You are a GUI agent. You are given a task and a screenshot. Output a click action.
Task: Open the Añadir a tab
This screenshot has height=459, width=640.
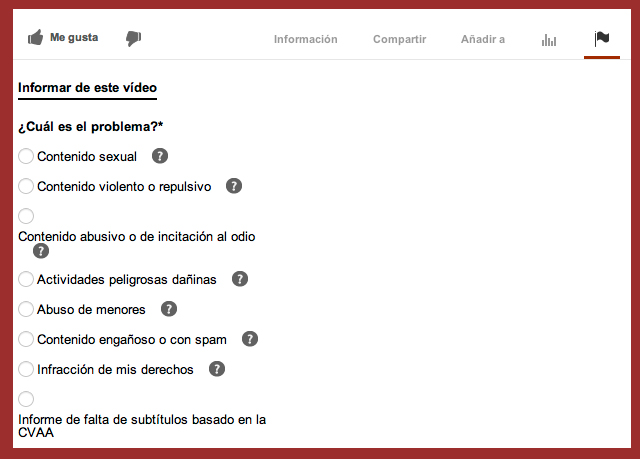[x=482, y=39]
